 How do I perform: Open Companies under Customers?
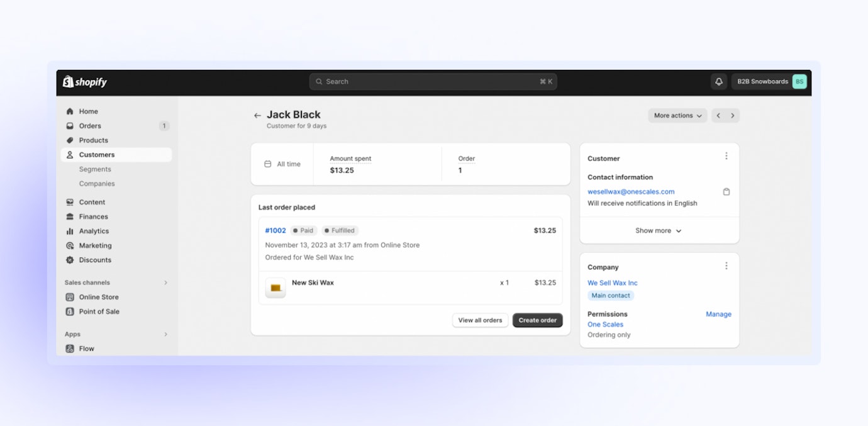pos(97,184)
